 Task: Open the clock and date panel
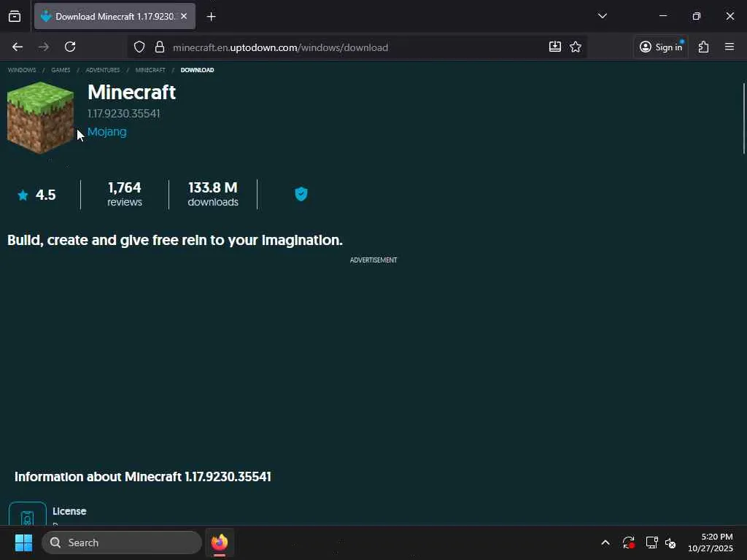[711, 542]
